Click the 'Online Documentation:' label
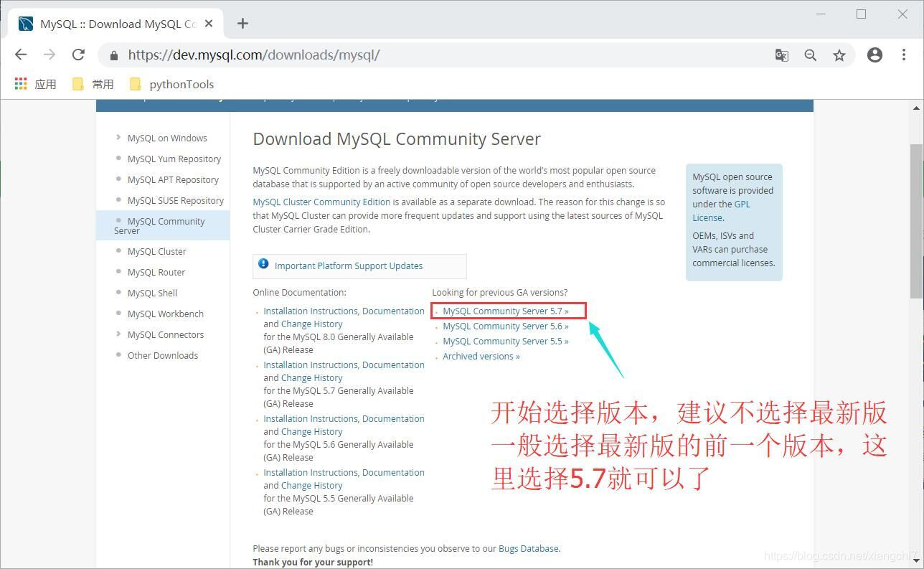The image size is (924, 569). (x=299, y=292)
